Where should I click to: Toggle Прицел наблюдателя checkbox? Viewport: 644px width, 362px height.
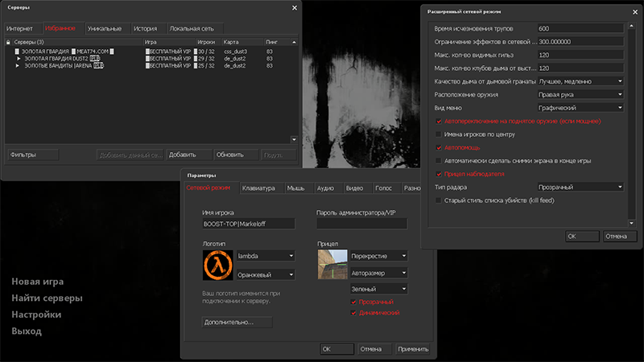click(439, 174)
